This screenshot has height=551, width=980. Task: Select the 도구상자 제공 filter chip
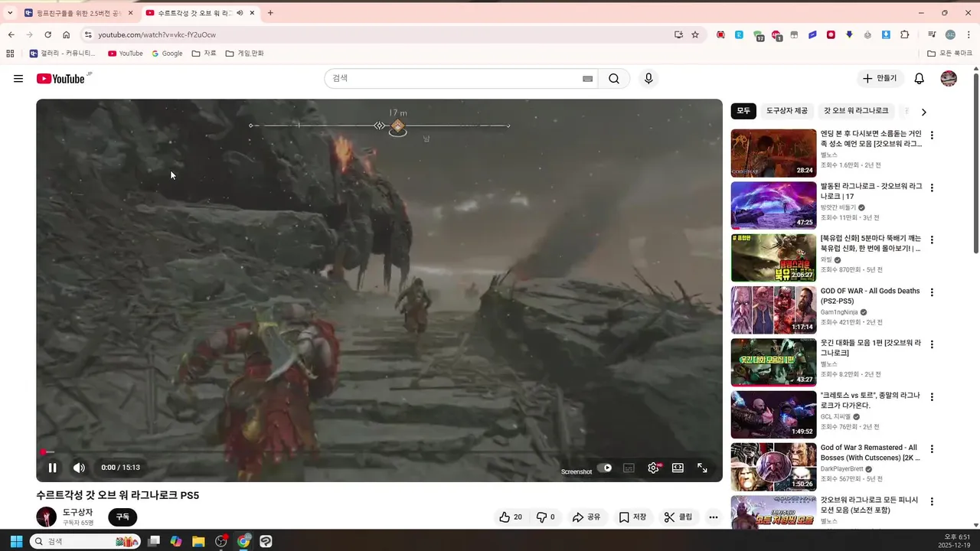tap(786, 111)
